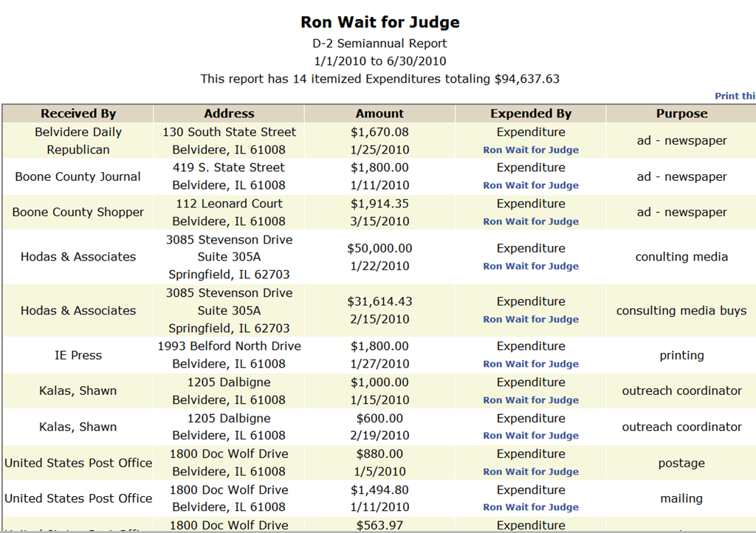
Task: Sort by the Purpose column header
Action: coord(681,114)
